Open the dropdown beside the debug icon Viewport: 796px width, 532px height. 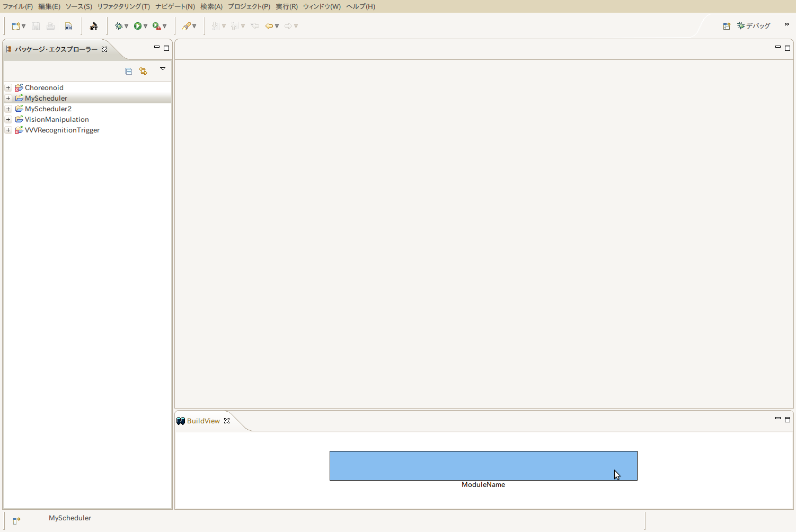pos(126,26)
